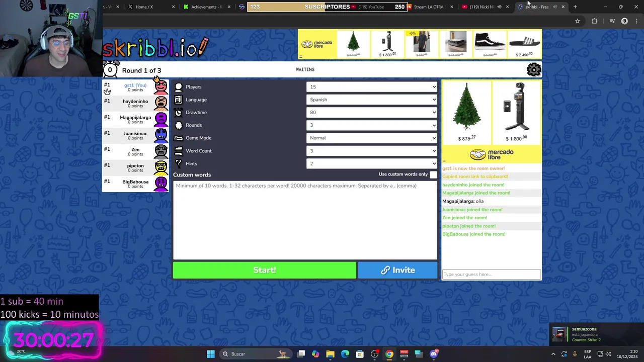Click the Hints question mark icon
The width and height of the screenshot is (644, 362).
178,163
